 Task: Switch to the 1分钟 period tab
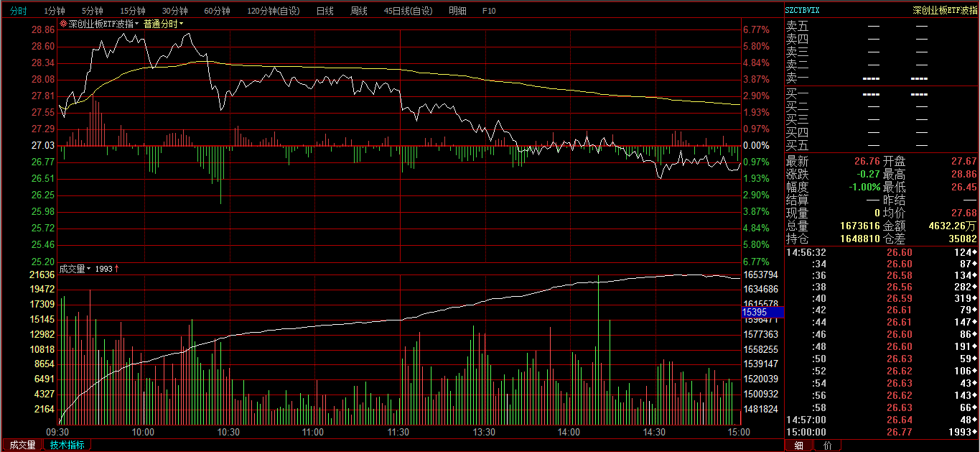[55, 11]
